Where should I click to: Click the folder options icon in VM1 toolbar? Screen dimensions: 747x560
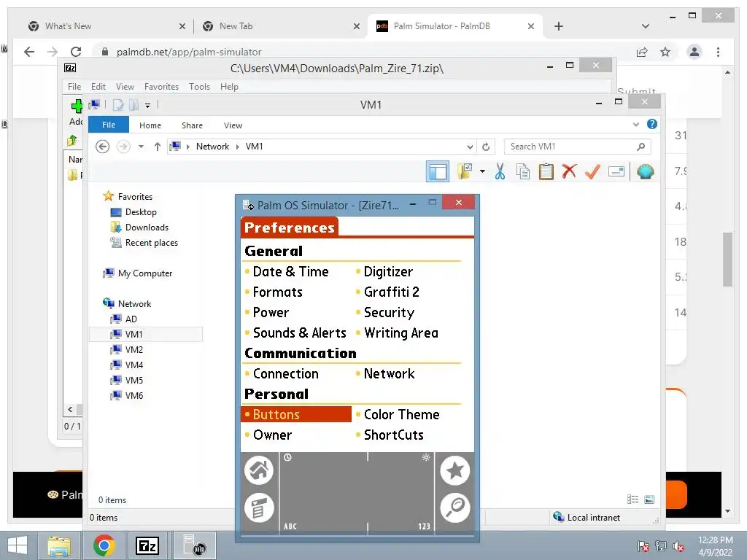[x=465, y=171]
